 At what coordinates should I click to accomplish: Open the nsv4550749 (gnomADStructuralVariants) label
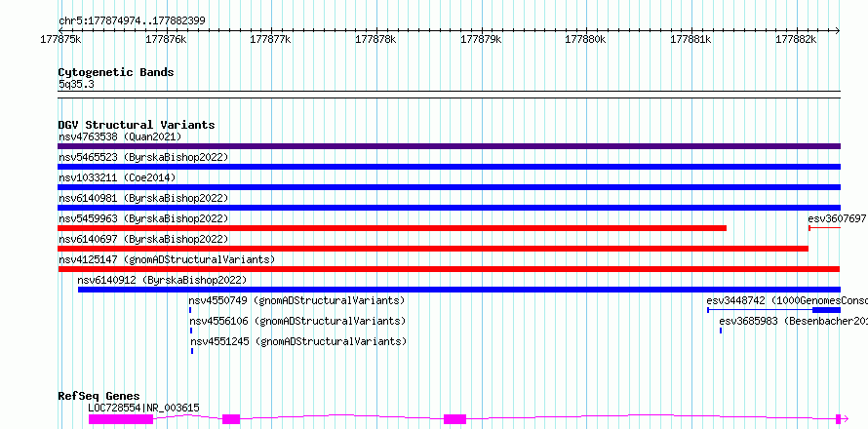coord(296,300)
